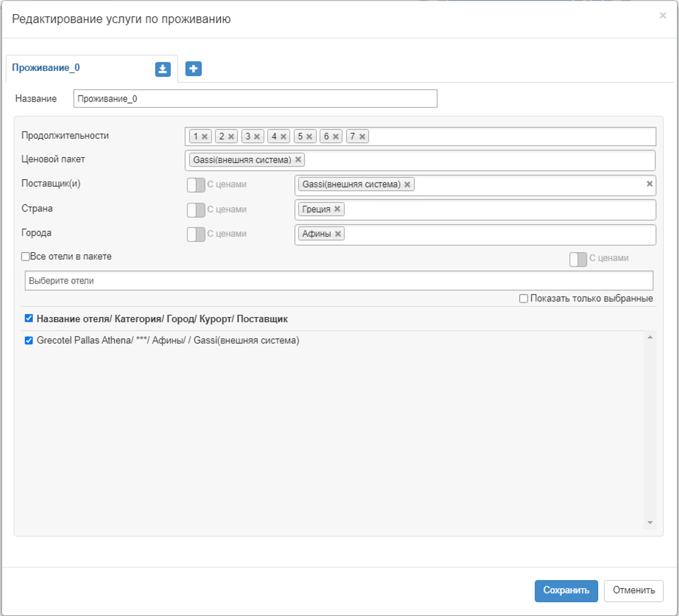The height and width of the screenshot is (616, 679).
Task: Open the Города multiselect field
Action: pyautogui.click(x=498, y=234)
